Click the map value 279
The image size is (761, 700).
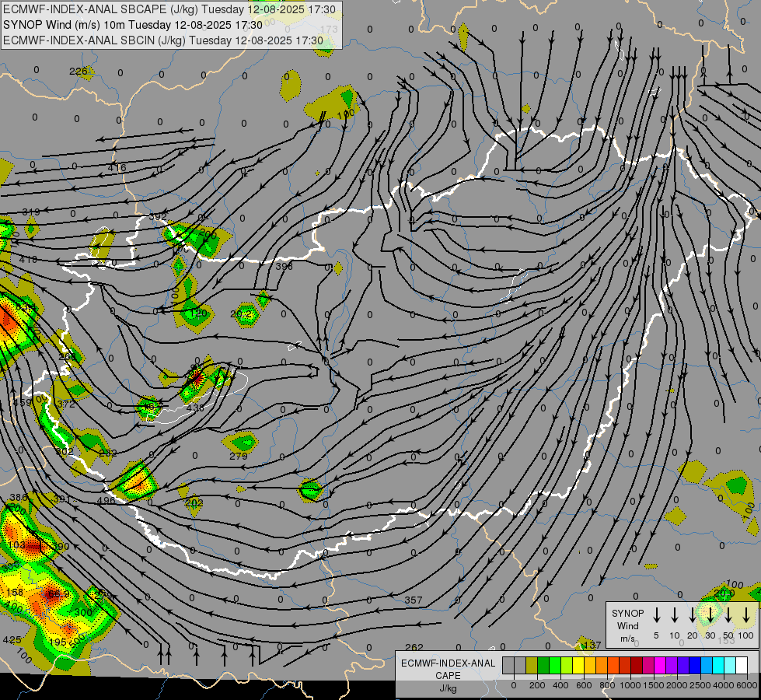click(239, 456)
